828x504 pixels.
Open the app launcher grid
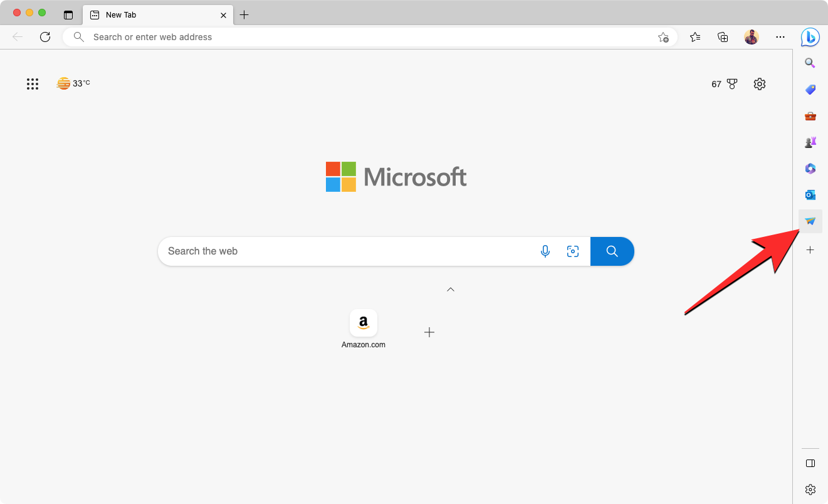tap(33, 84)
